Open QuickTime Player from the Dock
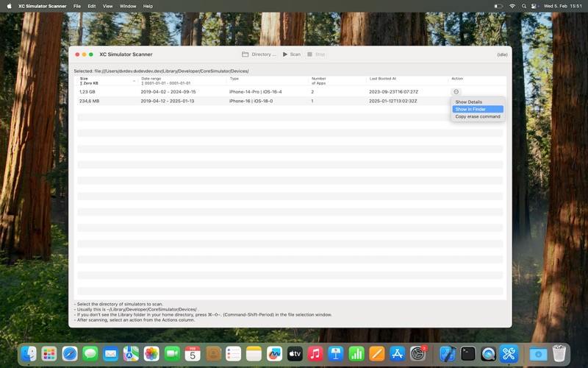 [488, 354]
